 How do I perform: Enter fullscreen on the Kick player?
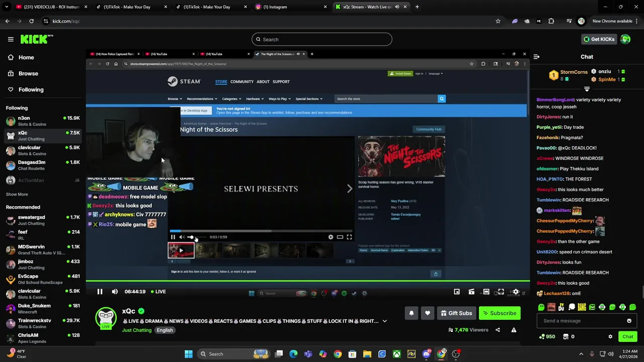501,292
